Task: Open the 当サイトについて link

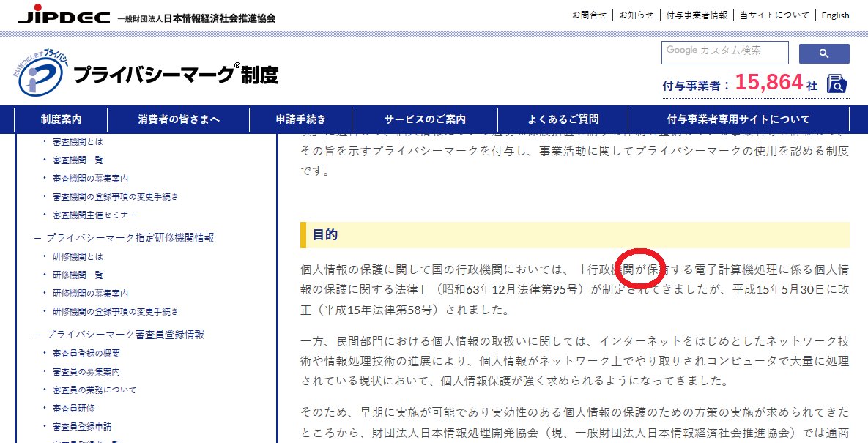Action: point(774,15)
